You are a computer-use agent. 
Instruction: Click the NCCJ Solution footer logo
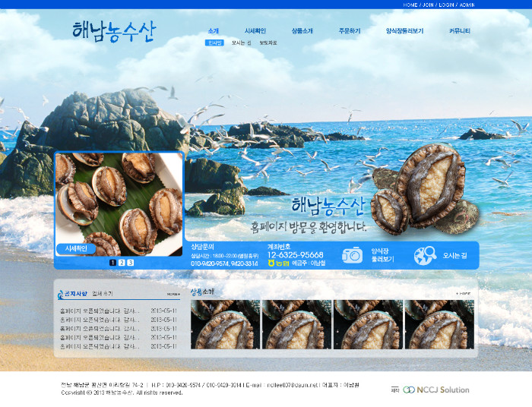[435, 390]
